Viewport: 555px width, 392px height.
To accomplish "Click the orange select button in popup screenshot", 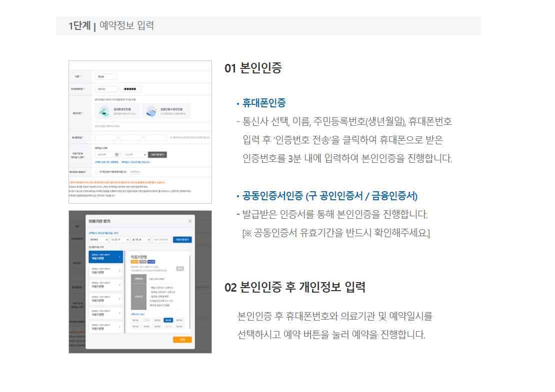I will [x=182, y=340].
